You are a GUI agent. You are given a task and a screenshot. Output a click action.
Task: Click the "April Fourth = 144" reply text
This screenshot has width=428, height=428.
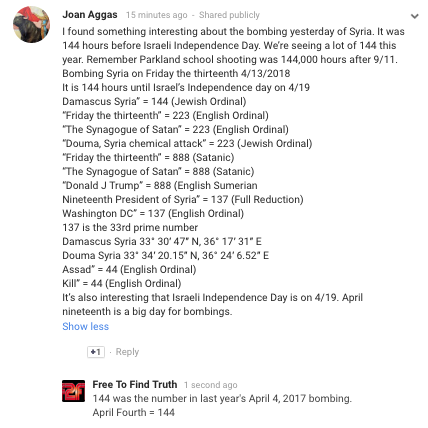(x=134, y=412)
